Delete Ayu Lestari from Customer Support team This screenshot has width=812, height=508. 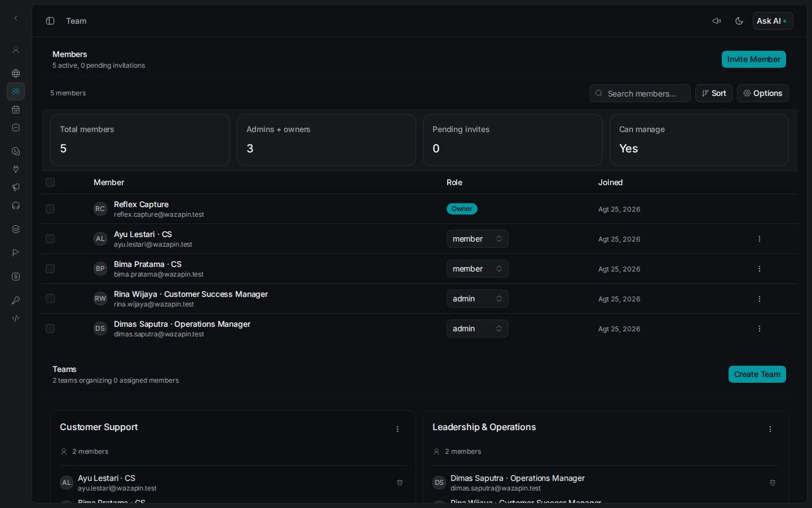point(400,483)
